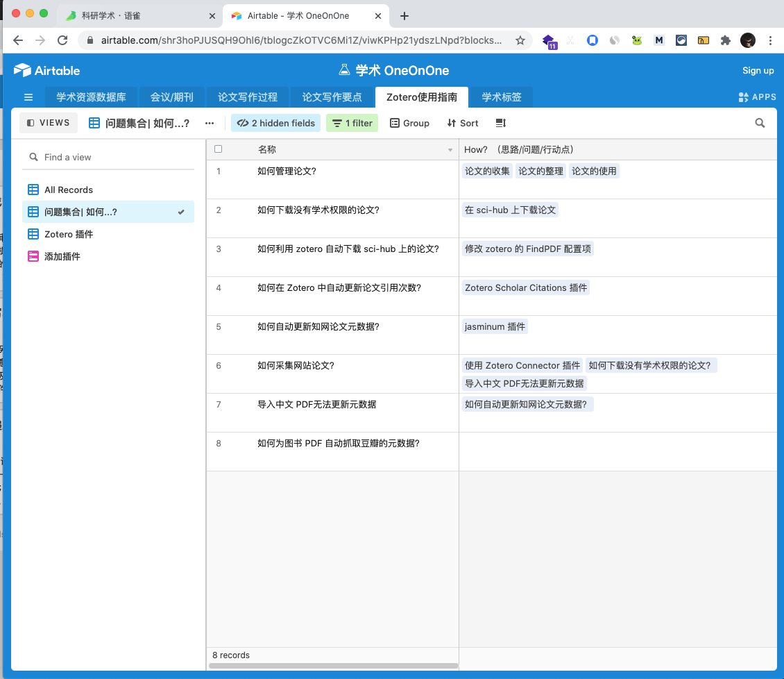Reload the page
This screenshot has width=784, height=679.
coord(62,40)
